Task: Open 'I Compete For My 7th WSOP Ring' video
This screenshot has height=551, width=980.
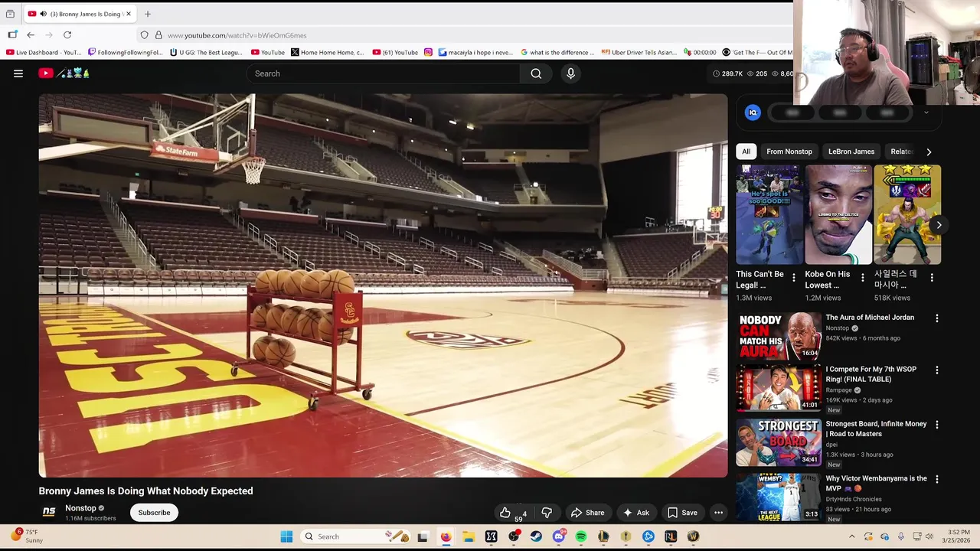Action: click(871, 374)
